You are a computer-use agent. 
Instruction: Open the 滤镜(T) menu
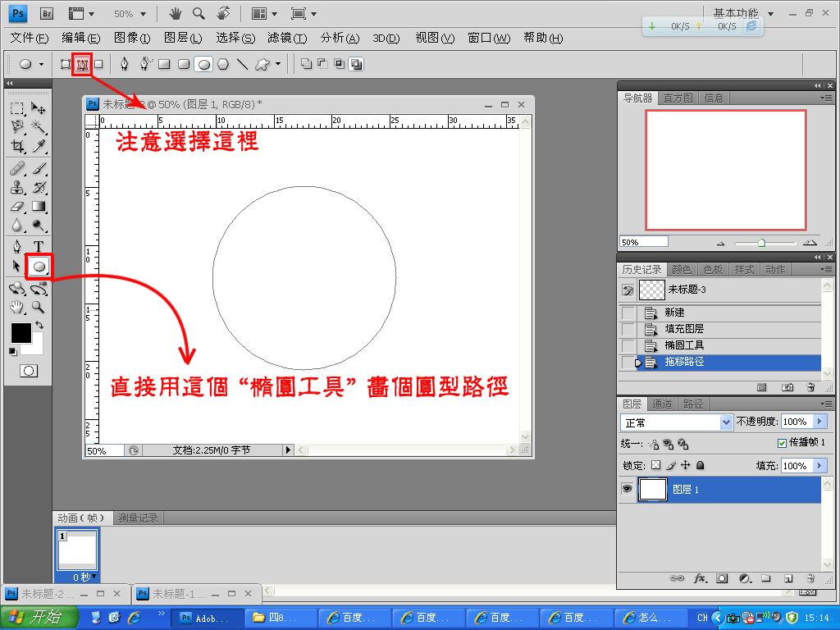tap(287, 38)
